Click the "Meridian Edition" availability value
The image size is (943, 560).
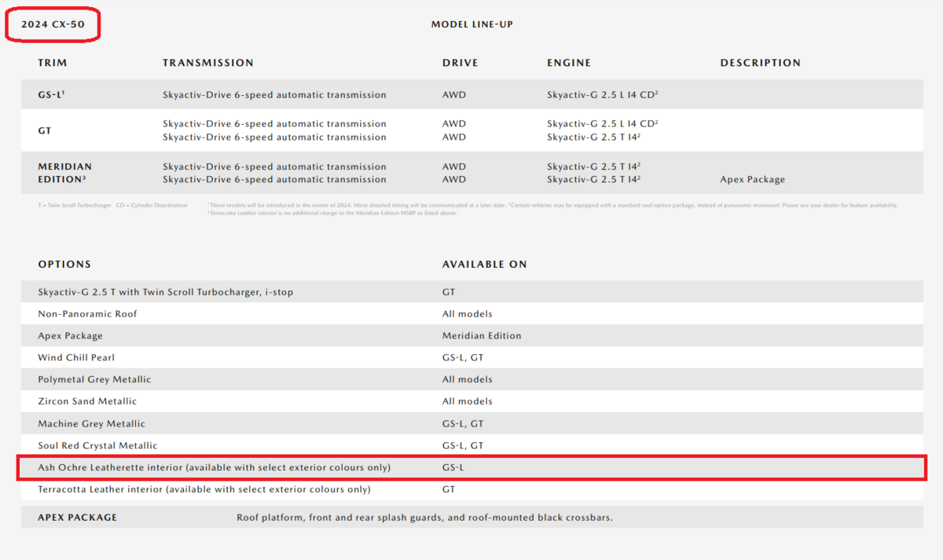[x=482, y=335]
